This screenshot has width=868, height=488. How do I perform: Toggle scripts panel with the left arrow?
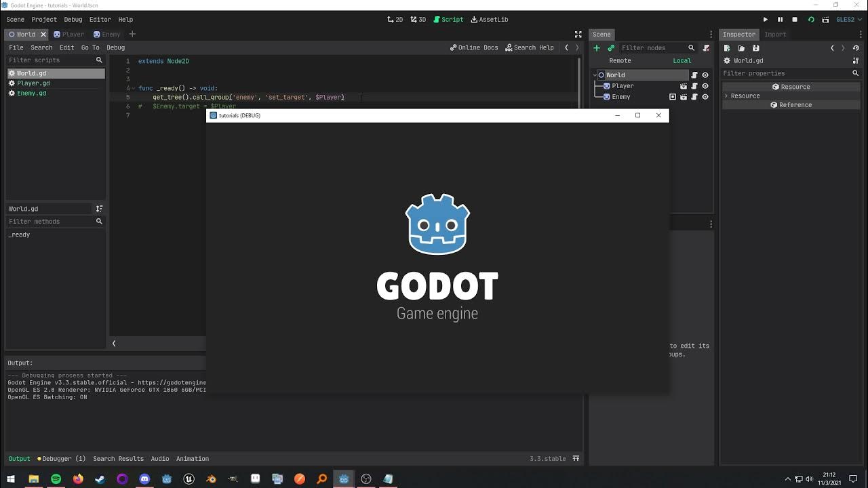tap(114, 344)
